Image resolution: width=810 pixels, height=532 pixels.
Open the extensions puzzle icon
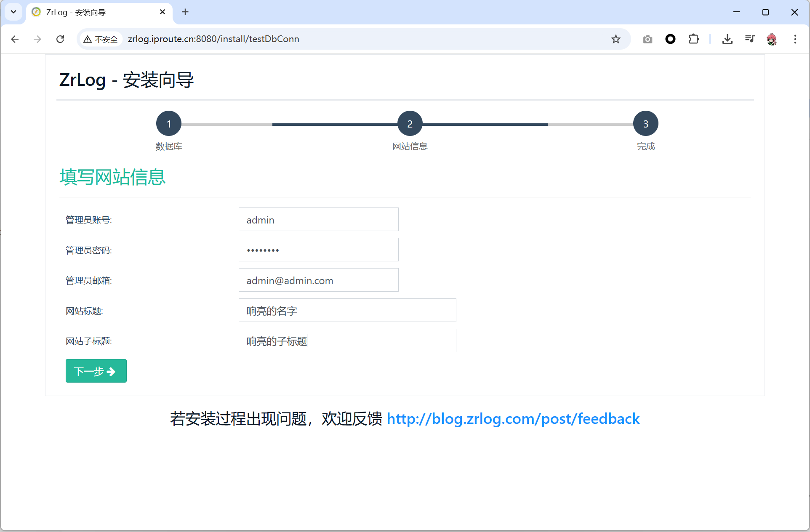[x=693, y=39]
